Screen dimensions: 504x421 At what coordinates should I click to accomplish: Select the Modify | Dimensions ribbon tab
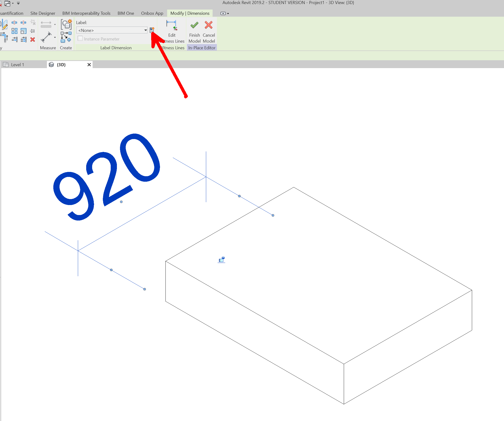click(189, 13)
